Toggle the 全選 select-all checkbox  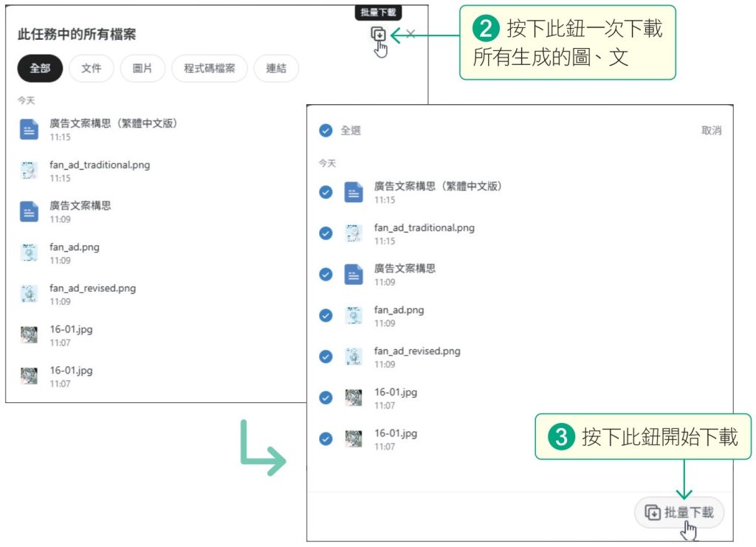(325, 130)
